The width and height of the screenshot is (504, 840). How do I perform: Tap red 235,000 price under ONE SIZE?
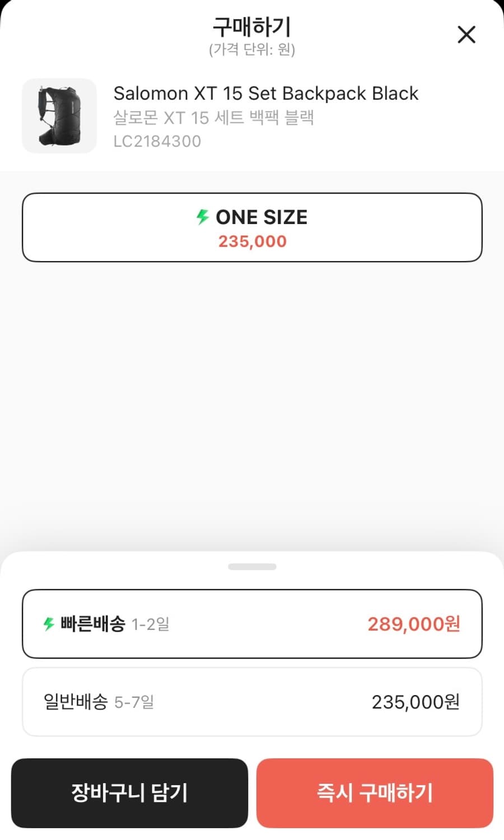(253, 241)
